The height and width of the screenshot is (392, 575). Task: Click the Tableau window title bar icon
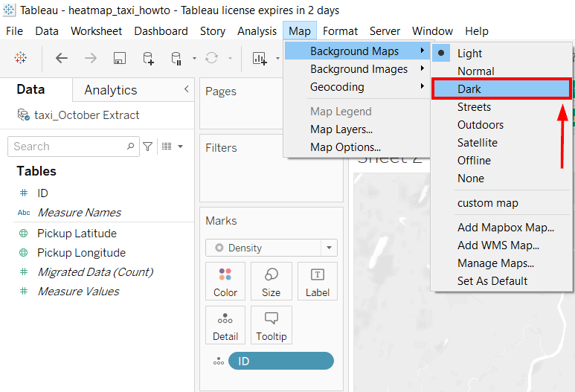coord(9,10)
